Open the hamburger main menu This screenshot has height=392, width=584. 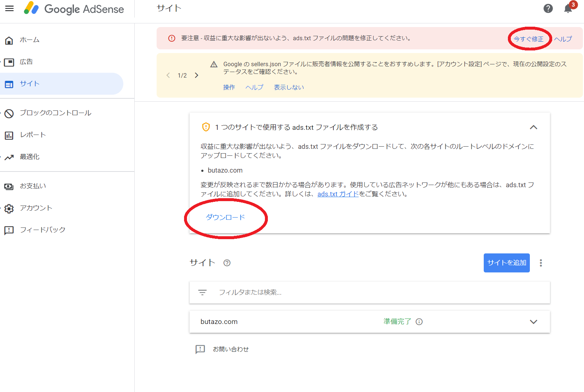click(x=10, y=8)
